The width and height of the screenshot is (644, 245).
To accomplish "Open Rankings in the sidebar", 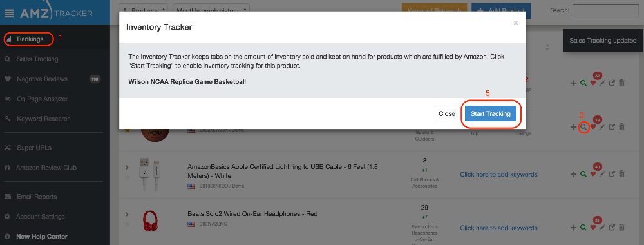I will (30, 39).
